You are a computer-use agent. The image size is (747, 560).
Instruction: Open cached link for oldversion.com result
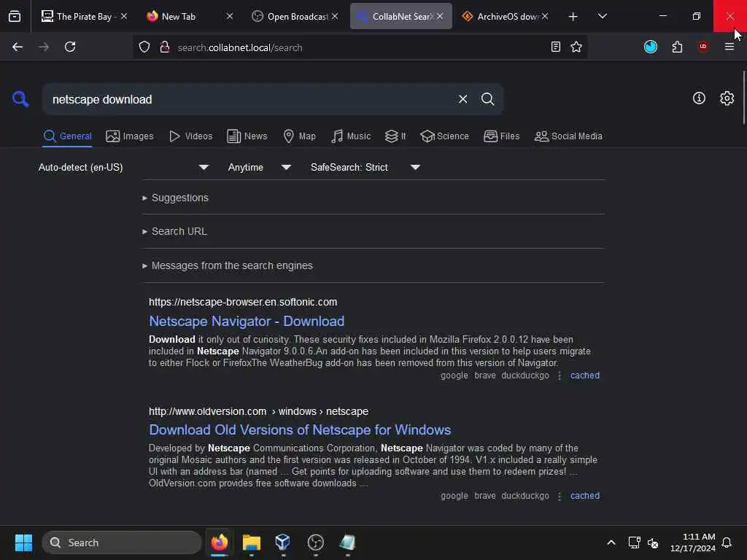coord(585,496)
